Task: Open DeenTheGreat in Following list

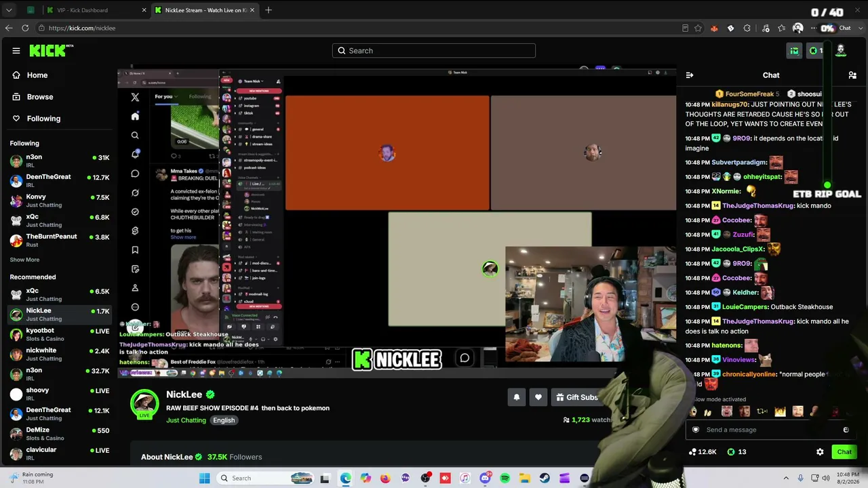Action: click(59, 180)
